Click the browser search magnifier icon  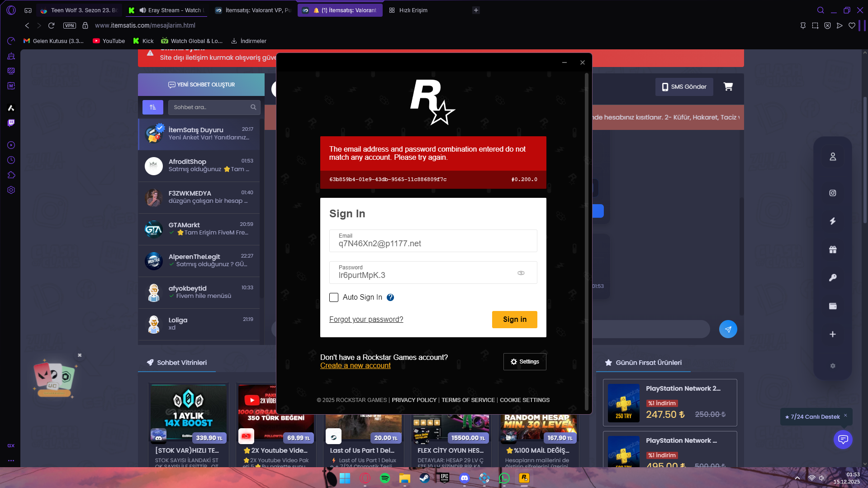coord(821,10)
